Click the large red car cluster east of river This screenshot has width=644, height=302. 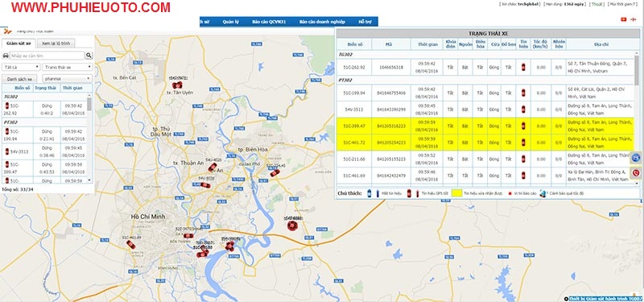tap(292, 225)
